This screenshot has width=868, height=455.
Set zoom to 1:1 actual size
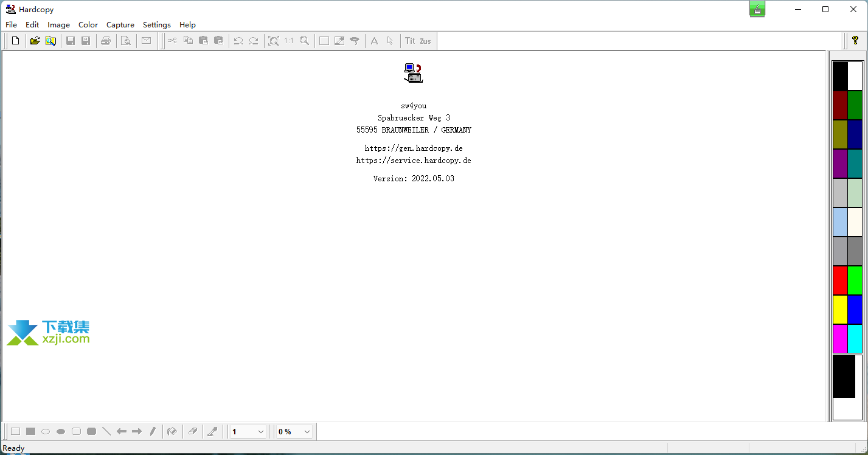click(x=289, y=41)
